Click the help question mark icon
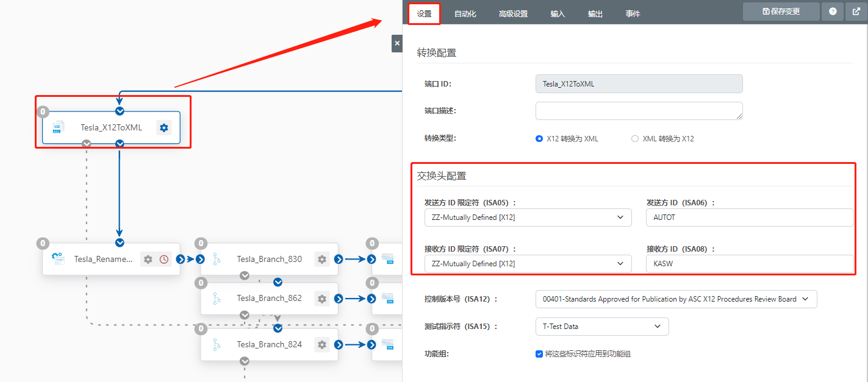Screen dimensions: 868x382 (x=832, y=12)
